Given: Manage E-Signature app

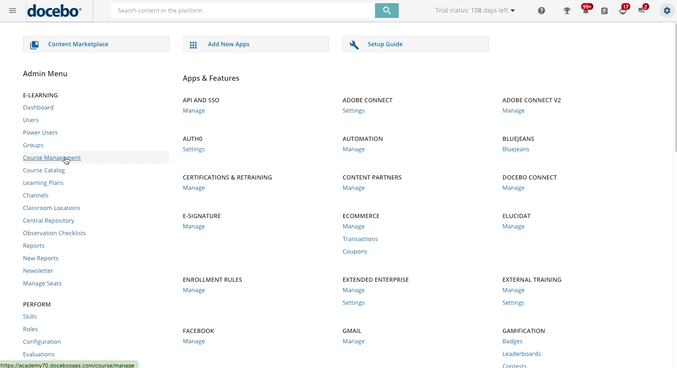Looking at the screenshot, I should (x=194, y=226).
